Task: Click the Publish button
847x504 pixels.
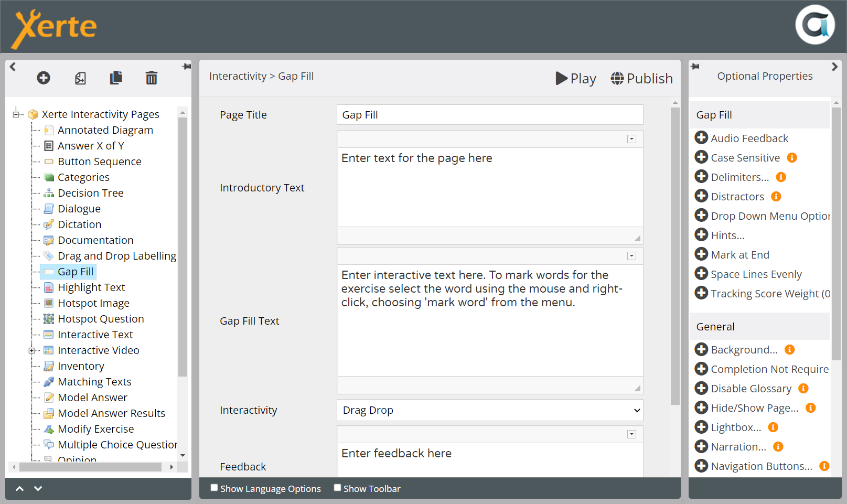Action: coord(641,78)
